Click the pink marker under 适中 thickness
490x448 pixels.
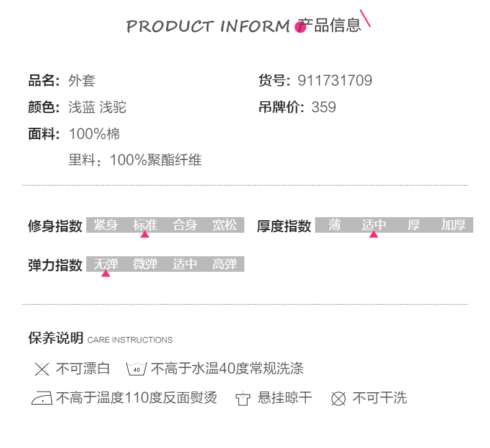pyautogui.click(x=374, y=234)
